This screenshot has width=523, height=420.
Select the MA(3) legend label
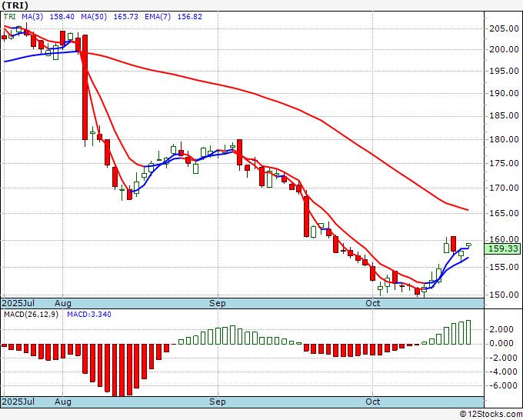(32, 17)
